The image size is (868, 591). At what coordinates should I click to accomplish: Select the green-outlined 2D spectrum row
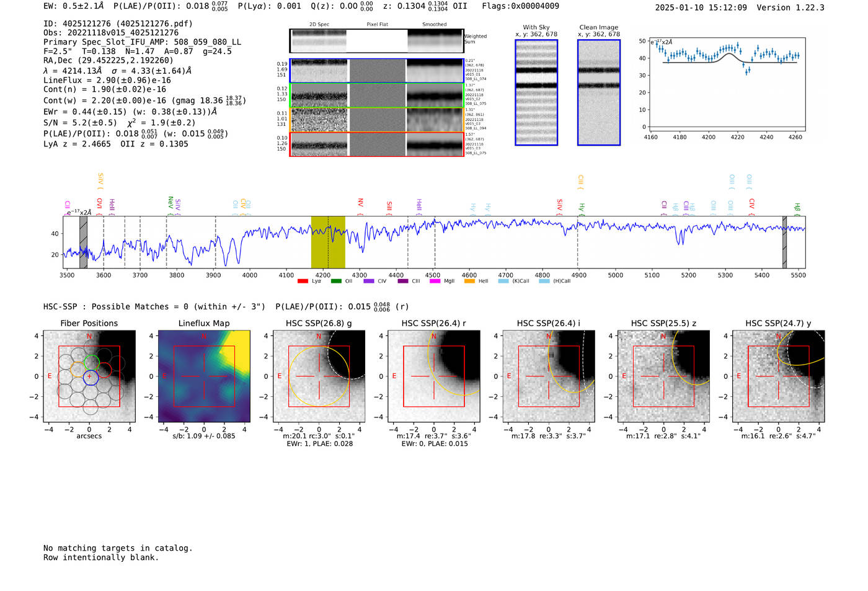point(377,96)
